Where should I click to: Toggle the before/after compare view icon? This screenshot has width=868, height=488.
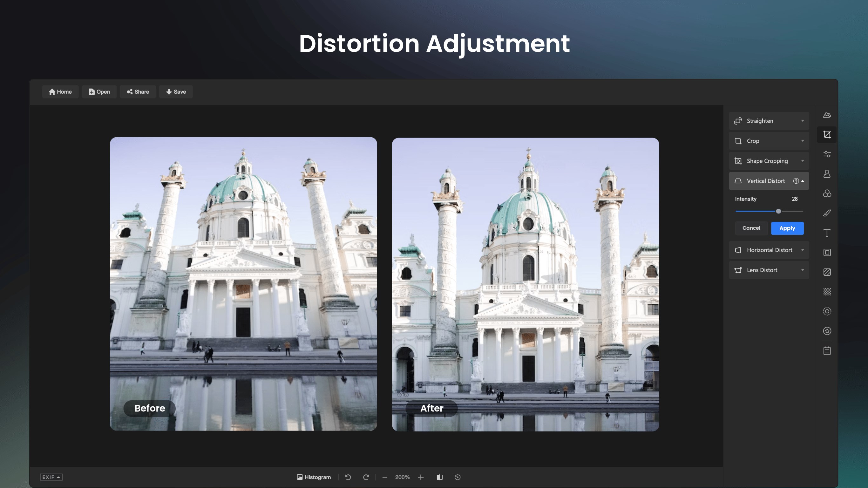(x=439, y=477)
